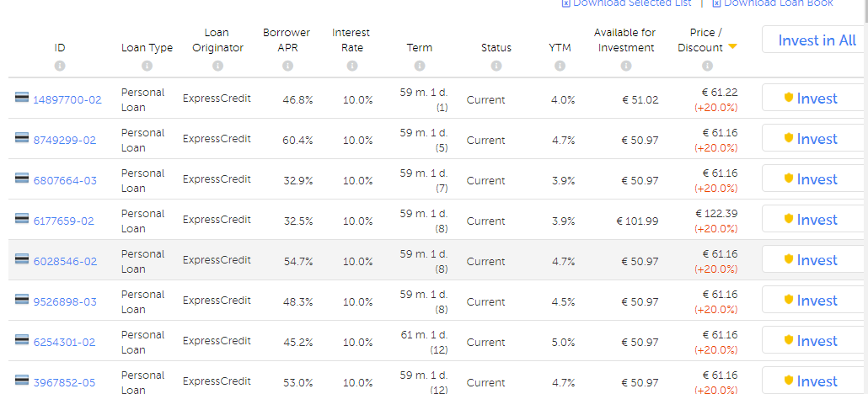Click info icon under YTM header

pyautogui.click(x=560, y=66)
